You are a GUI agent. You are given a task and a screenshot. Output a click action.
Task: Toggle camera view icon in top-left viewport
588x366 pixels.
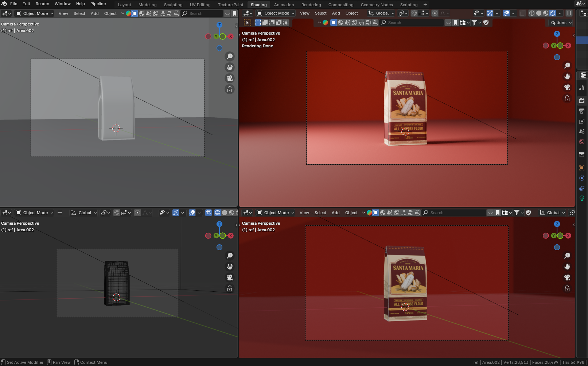point(230,78)
